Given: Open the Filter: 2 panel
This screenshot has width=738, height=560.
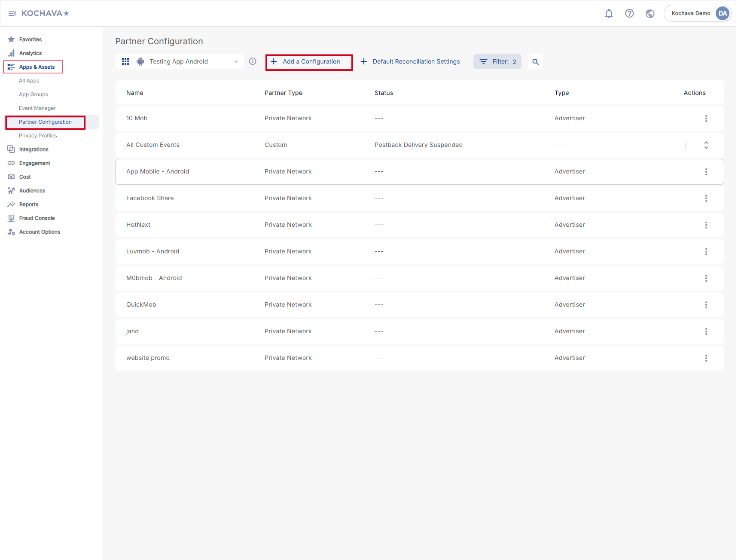Looking at the screenshot, I should pos(497,61).
